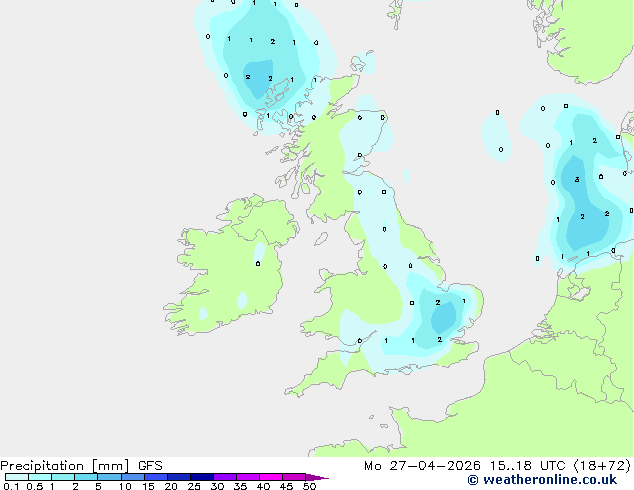Select the "25" legend scale label
Viewport: 634px width, 490px height.
[x=194, y=486]
